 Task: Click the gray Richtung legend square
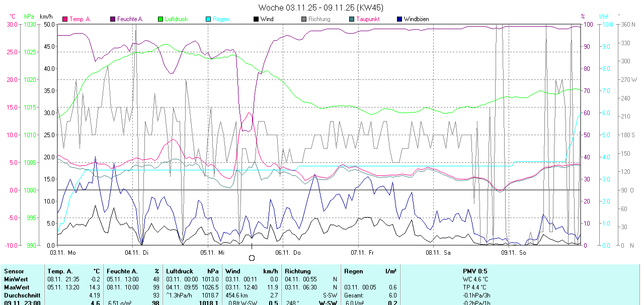[304, 19]
